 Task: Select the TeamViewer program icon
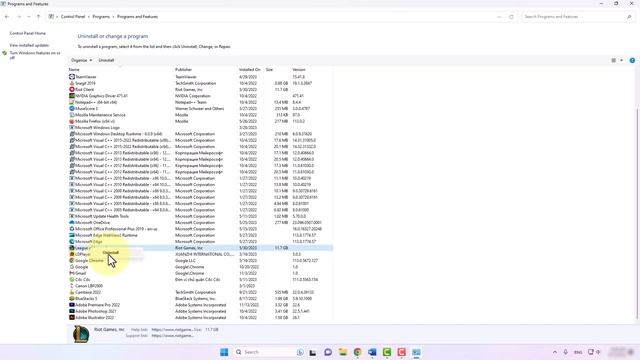(72, 77)
